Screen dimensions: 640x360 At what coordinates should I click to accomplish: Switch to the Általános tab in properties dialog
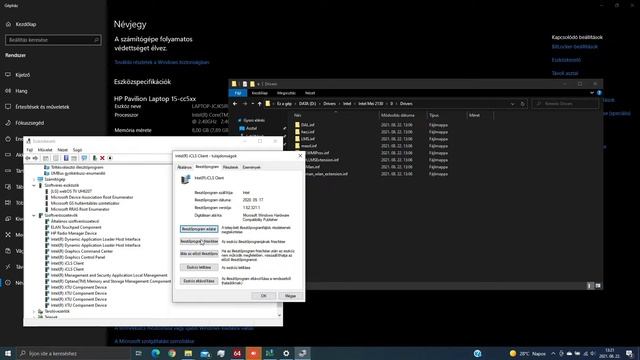click(184, 167)
